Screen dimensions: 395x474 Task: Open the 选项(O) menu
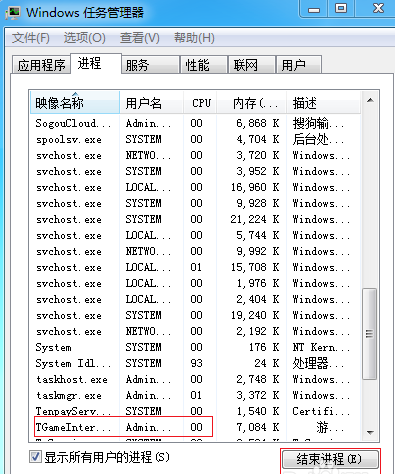(85, 38)
